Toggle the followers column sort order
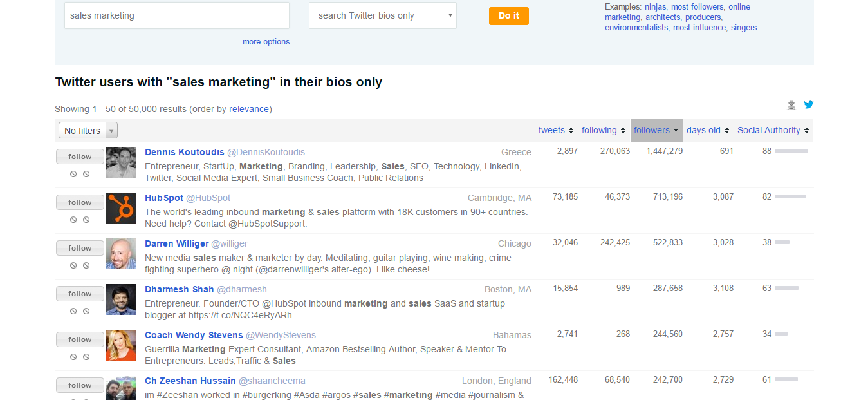This screenshot has height=400, width=868. click(x=656, y=130)
